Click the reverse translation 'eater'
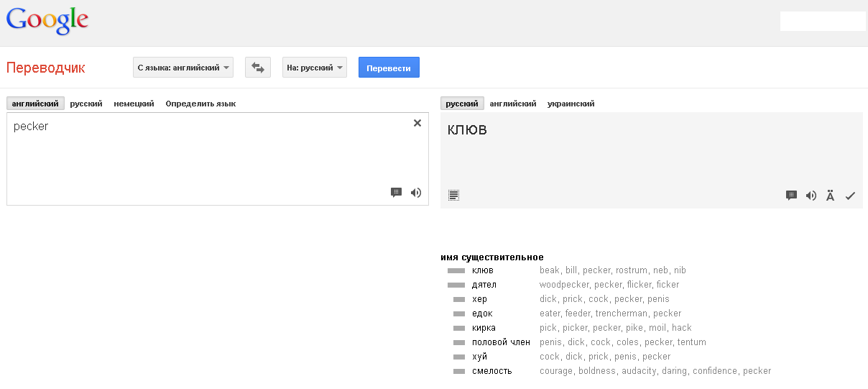The width and height of the screenshot is (868, 389). 550,314
